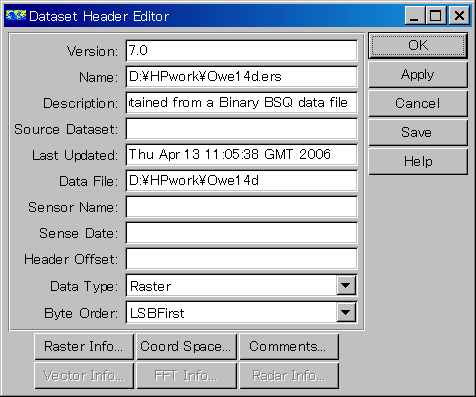
Task: Click the Dataset Header Editor title bar icon
Action: click(16, 15)
